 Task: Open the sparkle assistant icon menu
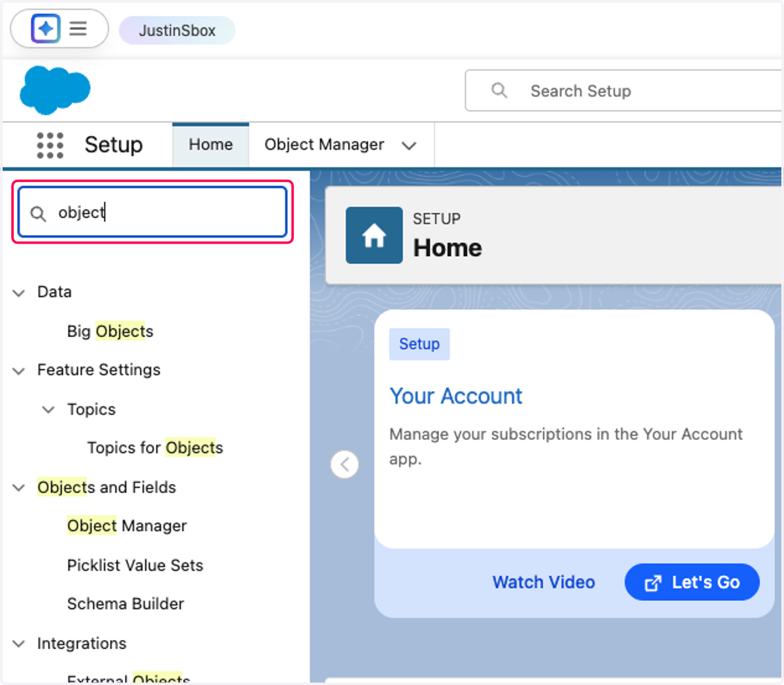click(x=46, y=29)
